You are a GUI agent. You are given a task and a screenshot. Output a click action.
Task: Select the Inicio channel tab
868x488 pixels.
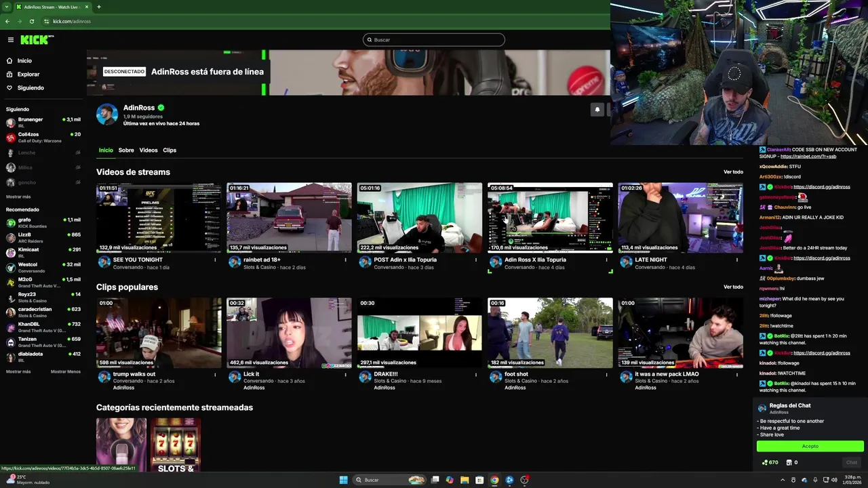(x=106, y=150)
